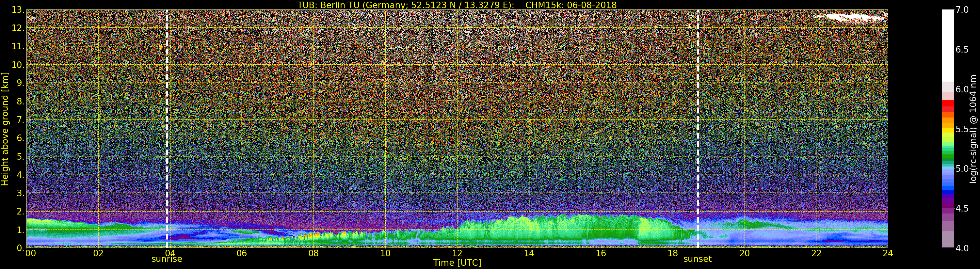This screenshot has height=269, width=980.
Task: Click the 'sunset' label below the time axis
Action: 697,259
